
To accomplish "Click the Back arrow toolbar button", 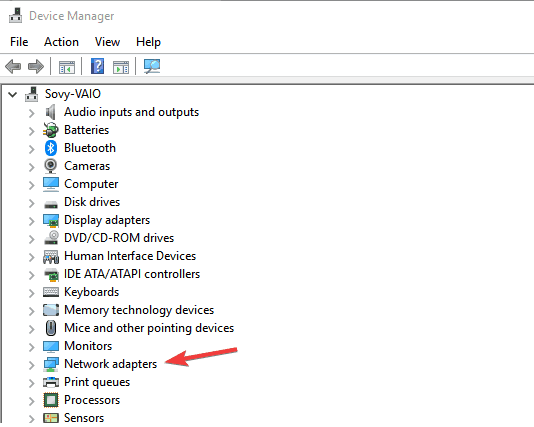I will 13,66.
